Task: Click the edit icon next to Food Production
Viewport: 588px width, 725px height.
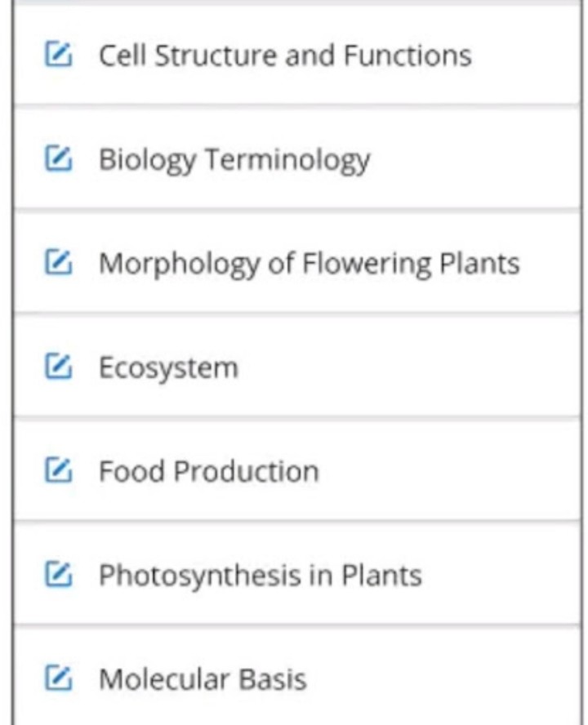Action: [x=58, y=471]
